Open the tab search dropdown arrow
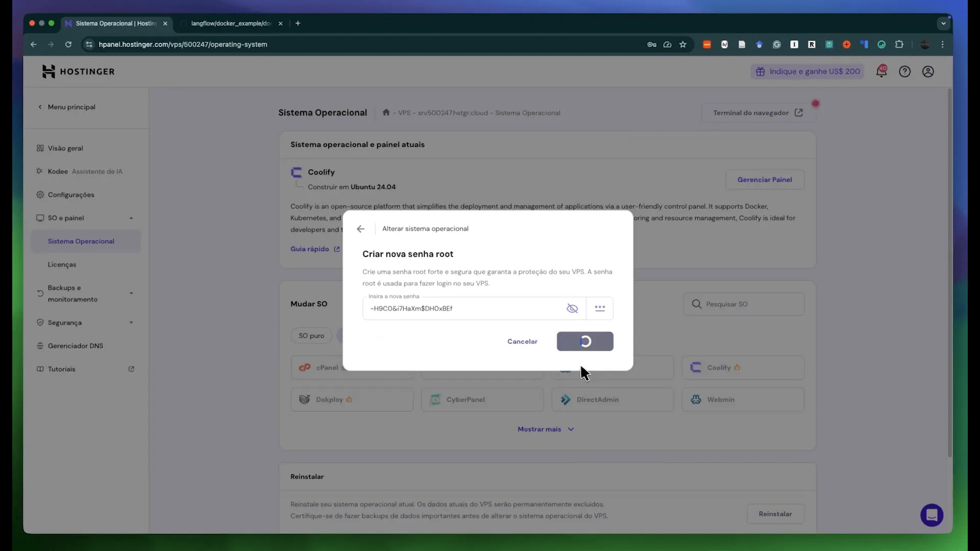The height and width of the screenshot is (551, 980). coord(943,23)
